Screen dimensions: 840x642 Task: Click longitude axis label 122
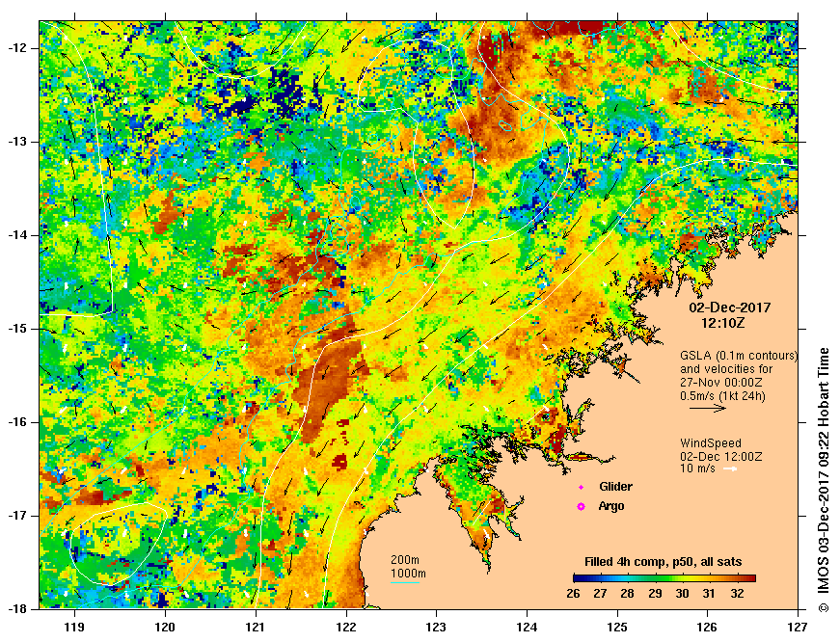[345, 626]
